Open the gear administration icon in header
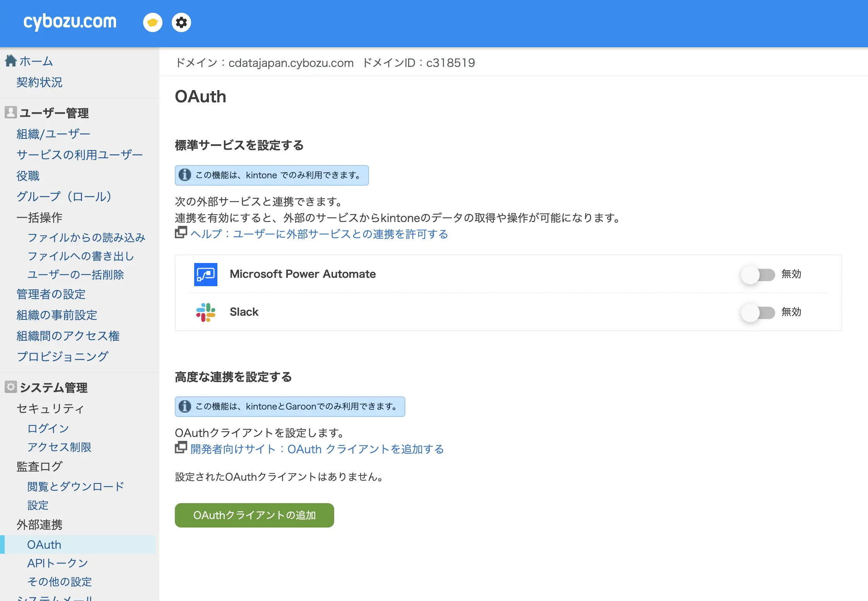The height and width of the screenshot is (601, 868). [x=181, y=22]
